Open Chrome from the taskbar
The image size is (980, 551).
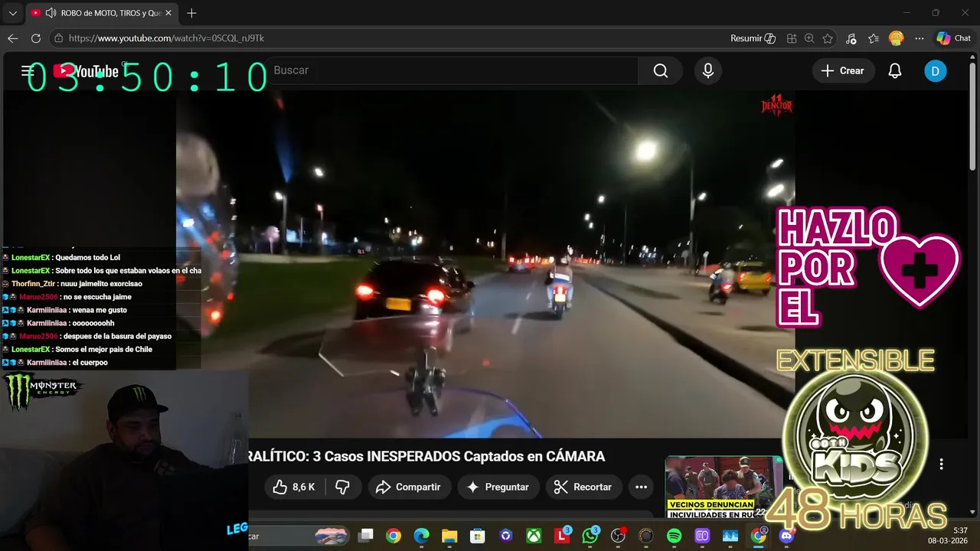pos(394,536)
